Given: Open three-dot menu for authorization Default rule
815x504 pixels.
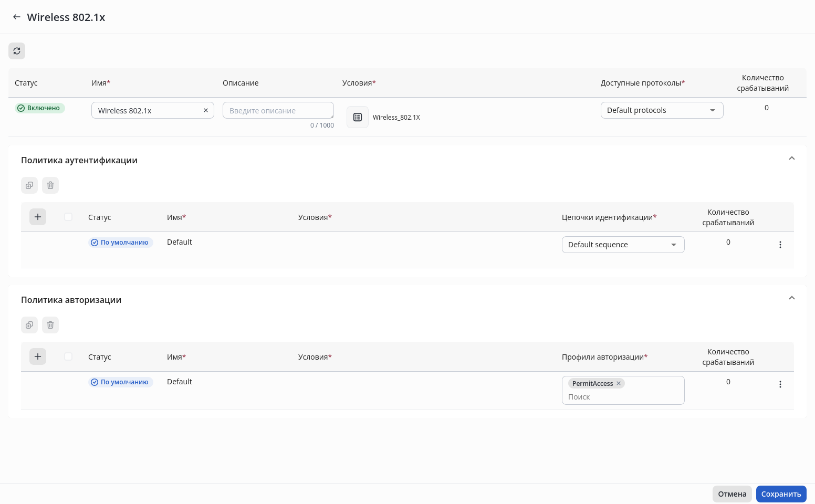Looking at the screenshot, I should 780,384.
